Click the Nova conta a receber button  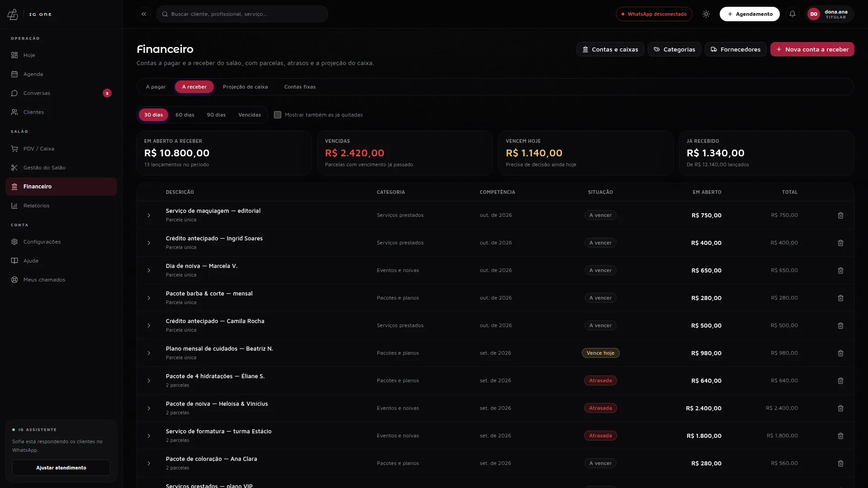[812, 49]
